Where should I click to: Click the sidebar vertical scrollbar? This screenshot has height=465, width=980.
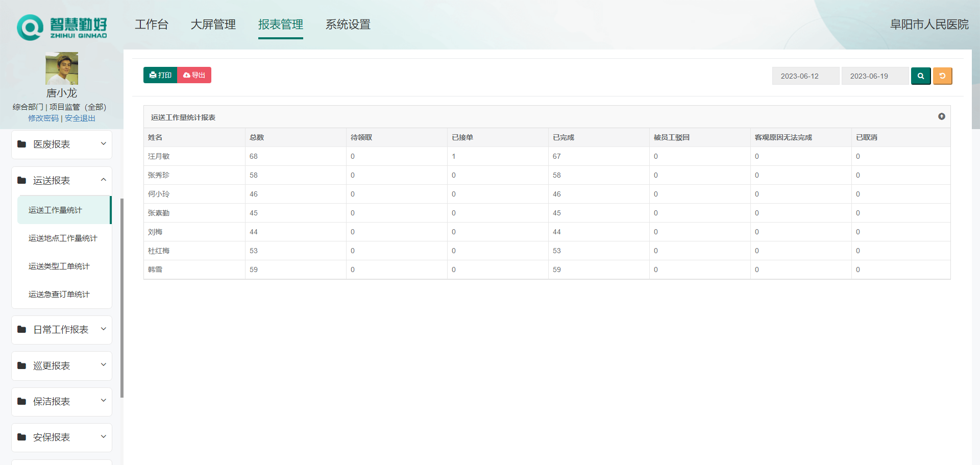coord(122,298)
